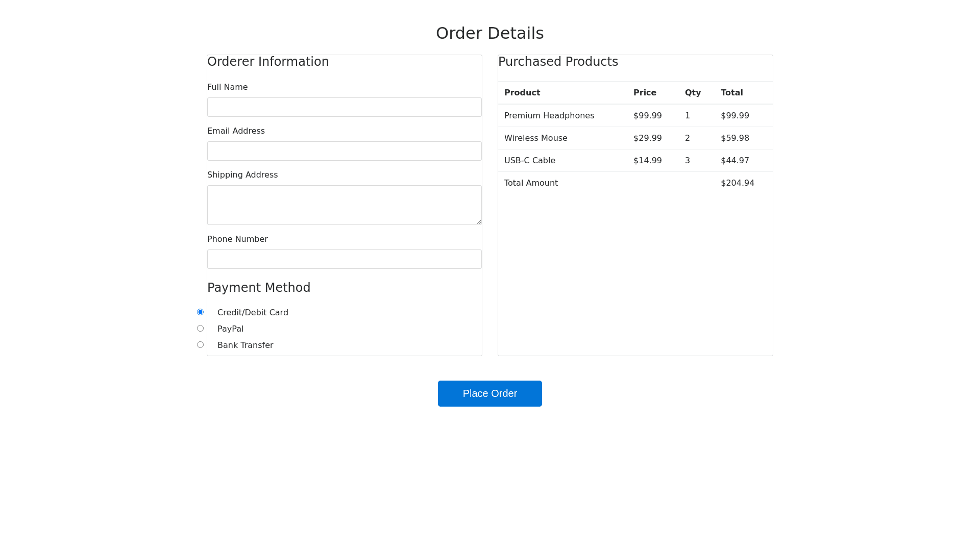The image size is (980, 551).
Task: Click the Phone Number input box
Action: (344, 259)
